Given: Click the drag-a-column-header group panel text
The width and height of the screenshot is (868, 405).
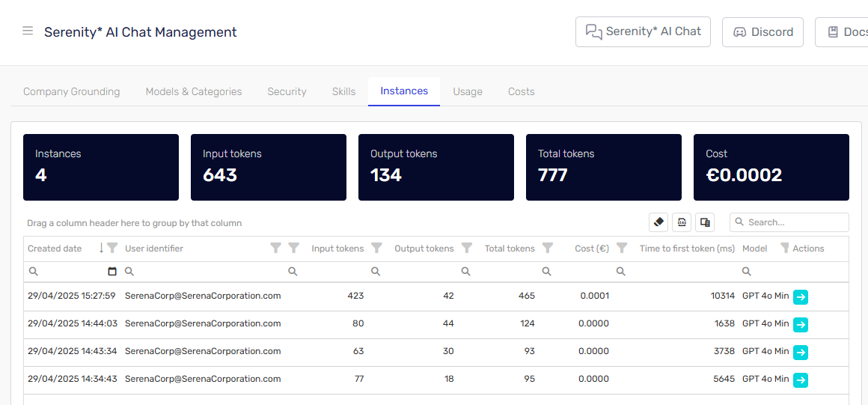Looking at the screenshot, I should click(x=135, y=223).
